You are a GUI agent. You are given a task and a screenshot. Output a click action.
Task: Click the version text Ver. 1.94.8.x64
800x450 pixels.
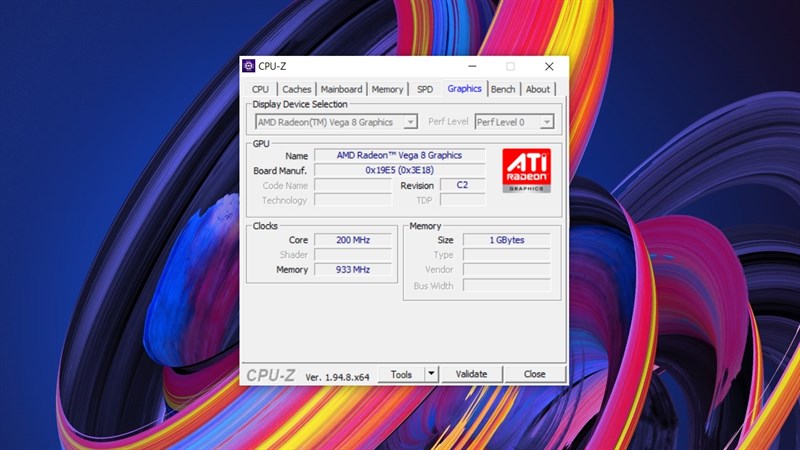337,377
